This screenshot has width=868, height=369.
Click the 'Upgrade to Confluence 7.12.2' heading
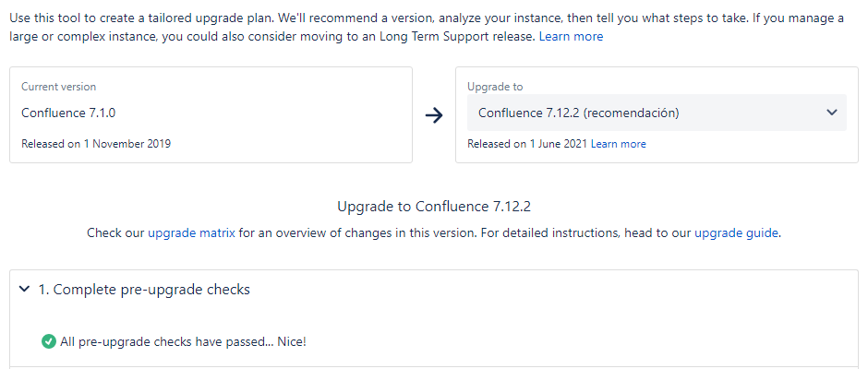click(434, 207)
